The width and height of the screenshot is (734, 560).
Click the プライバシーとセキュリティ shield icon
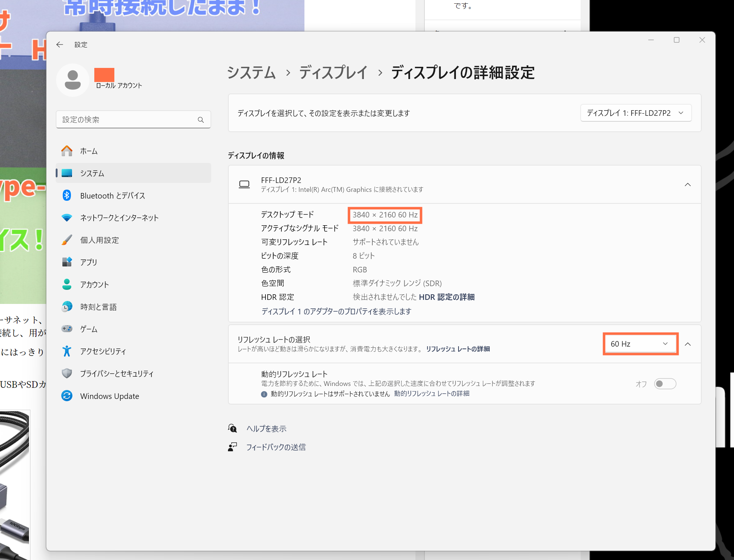click(67, 373)
